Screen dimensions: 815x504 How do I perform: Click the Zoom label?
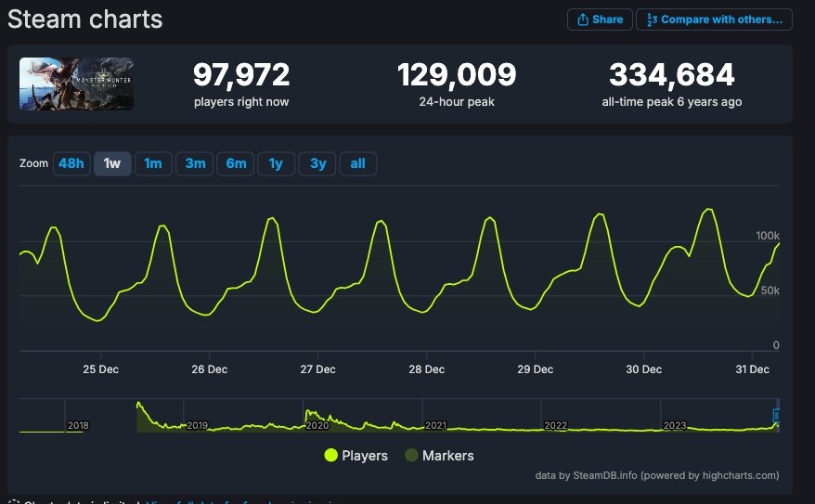coord(33,163)
